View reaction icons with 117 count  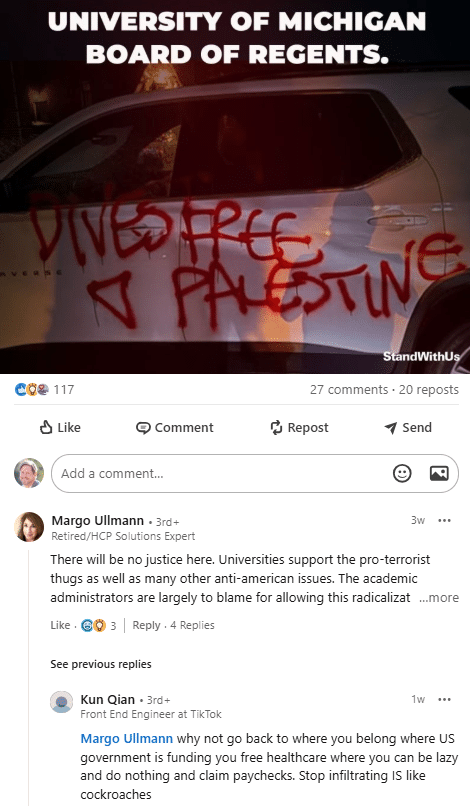(x=44, y=390)
